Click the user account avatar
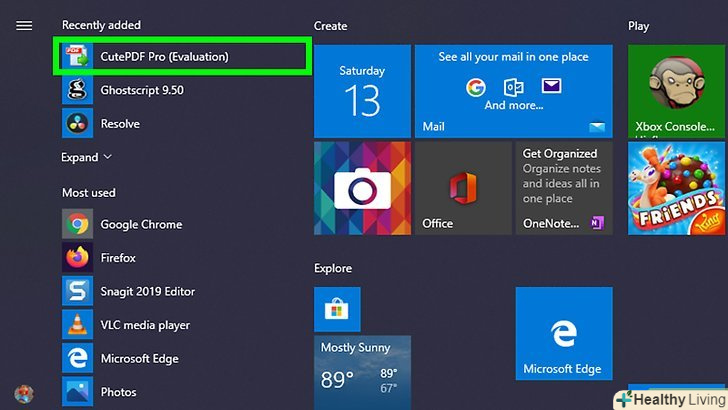 pos(24,393)
